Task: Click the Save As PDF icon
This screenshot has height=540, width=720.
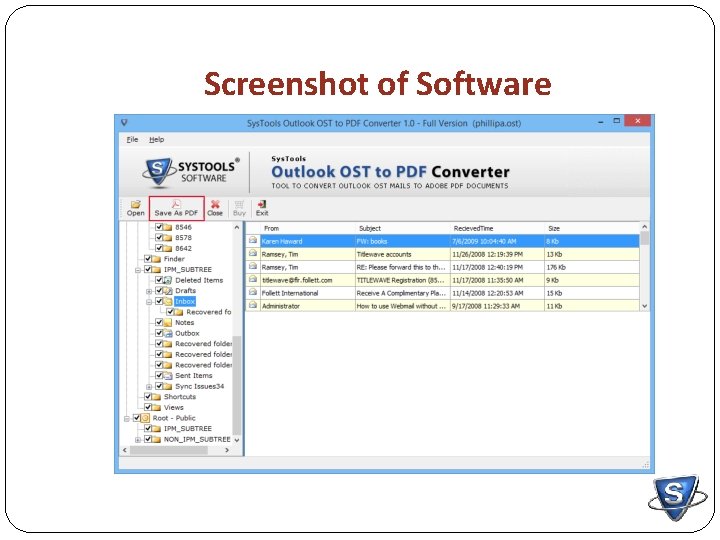Action: (x=176, y=204)
